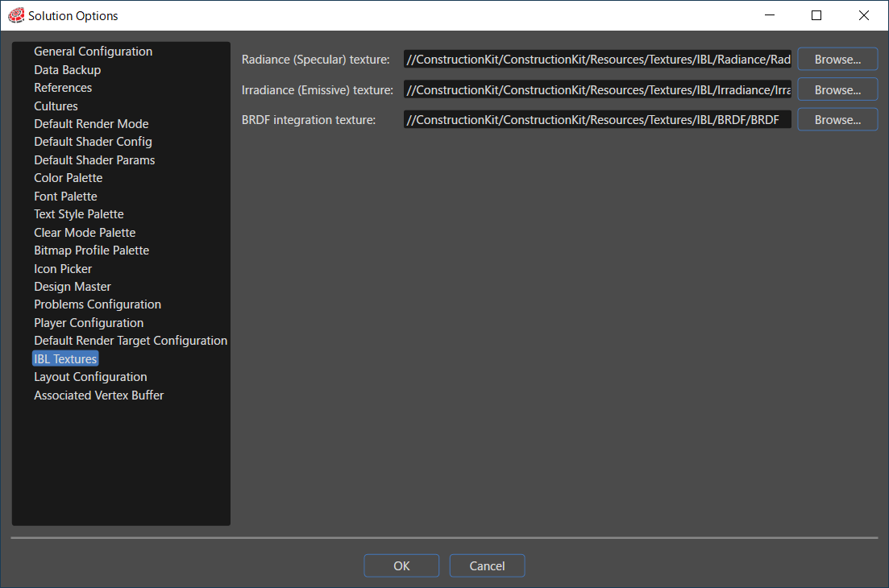889x588 pixels.
Task: Select Data Backup in the list
Action: (68, 70)
